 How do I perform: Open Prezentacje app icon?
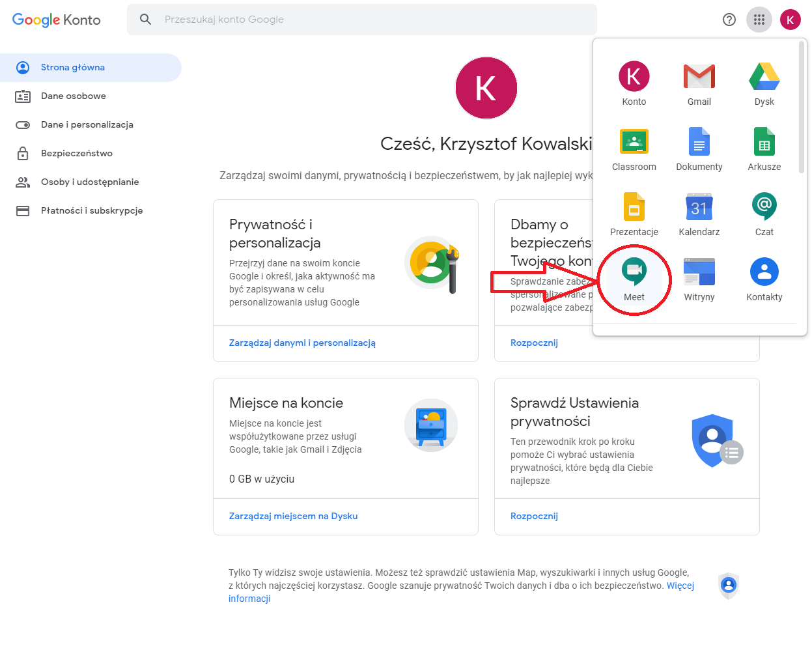[x=634, y=214]
